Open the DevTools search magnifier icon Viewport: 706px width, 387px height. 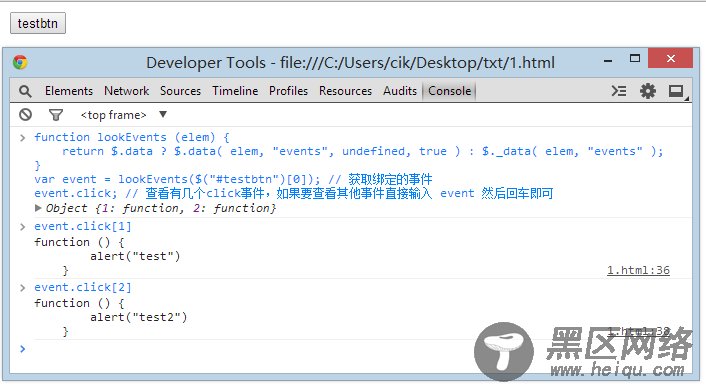point(25,91)
